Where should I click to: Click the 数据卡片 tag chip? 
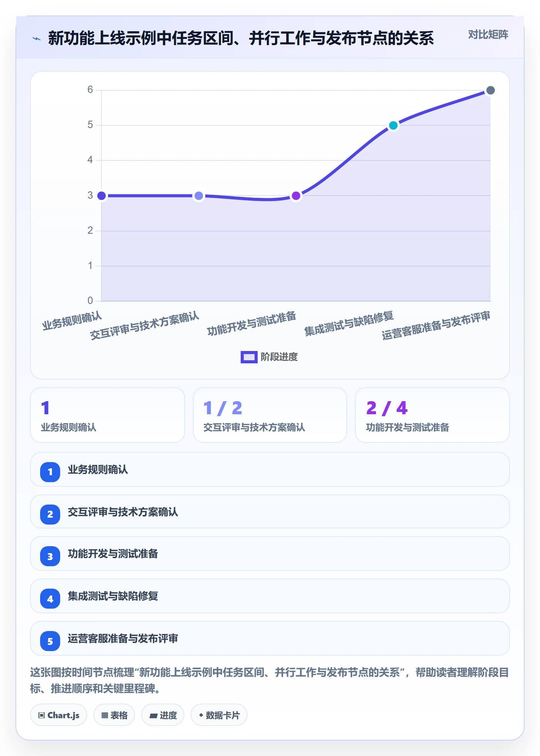pyautogui.click(x=219, y=715)
